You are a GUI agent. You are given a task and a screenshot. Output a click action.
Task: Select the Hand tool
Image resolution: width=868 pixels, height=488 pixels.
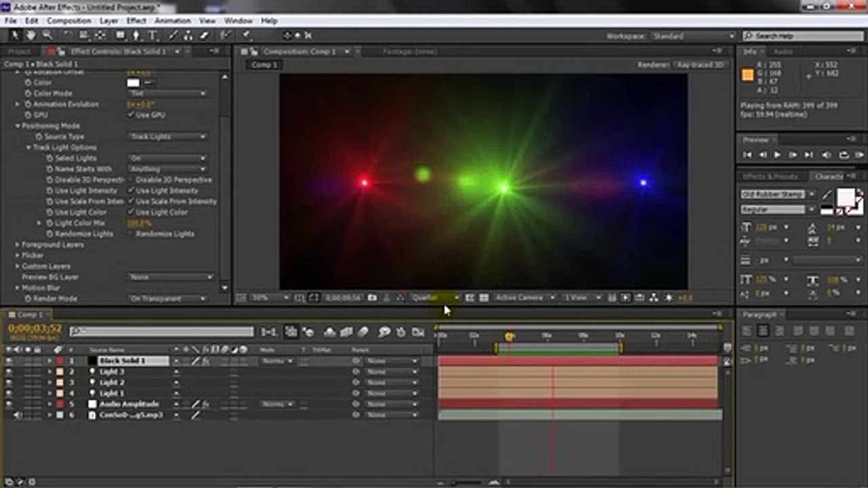[x=31, y=35]
